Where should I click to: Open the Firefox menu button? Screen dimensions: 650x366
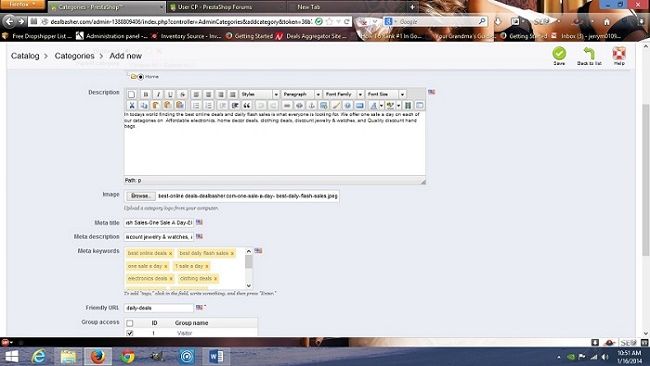coord(22,5)
